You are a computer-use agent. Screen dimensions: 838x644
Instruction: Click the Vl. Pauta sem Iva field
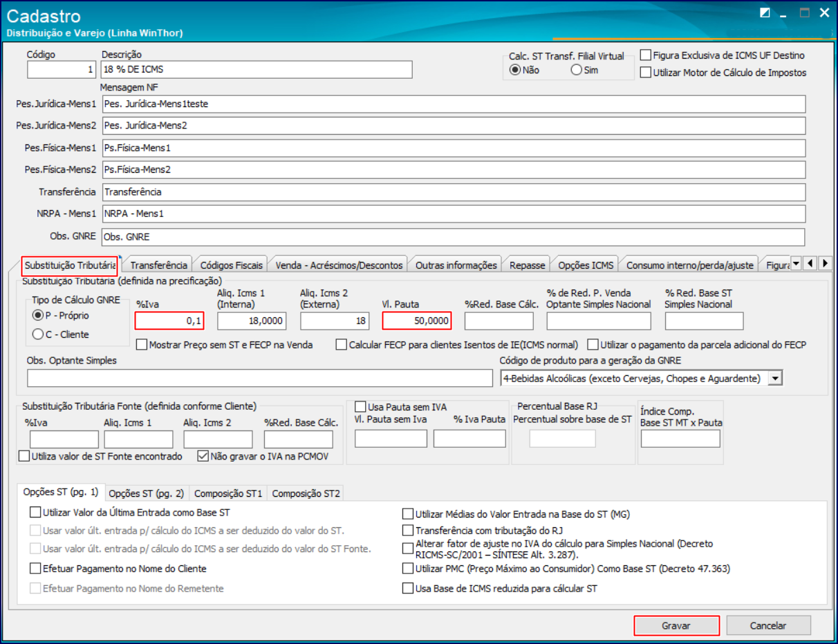(391, 438)
